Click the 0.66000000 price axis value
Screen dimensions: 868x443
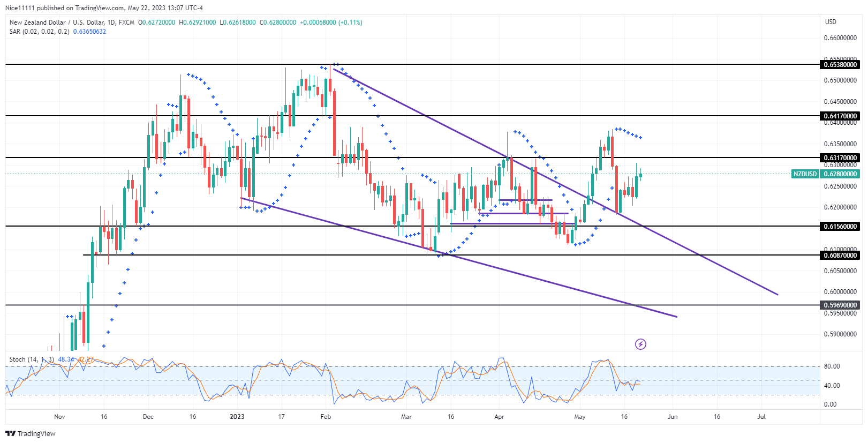click(840, 38)
